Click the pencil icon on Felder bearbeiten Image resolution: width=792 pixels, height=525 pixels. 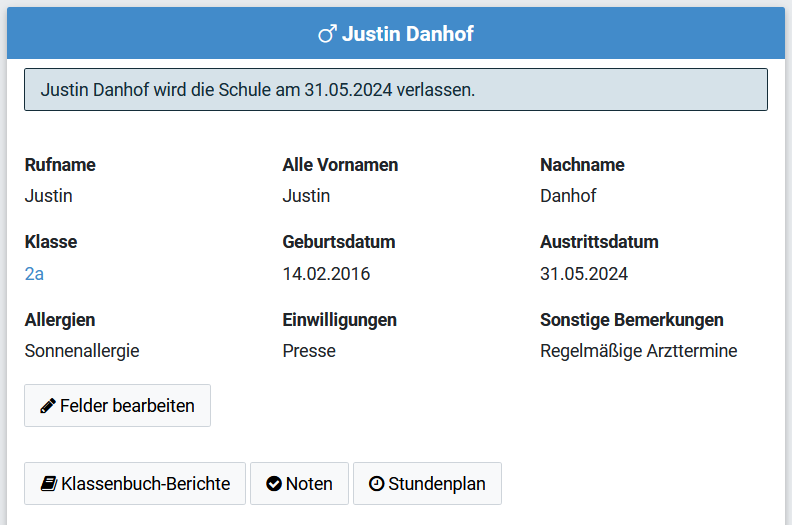(x=48, y=406)
